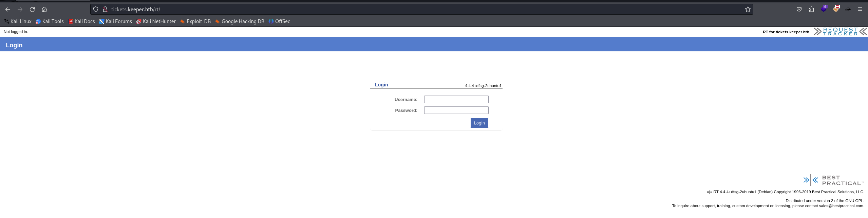
Task: Click the RT copyright 1996-2019 footer line
Action: click(x=786, y=192)
